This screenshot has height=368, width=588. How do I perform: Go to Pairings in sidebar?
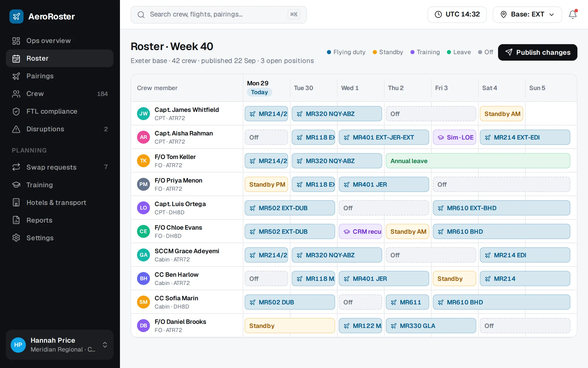click(60, 76)
